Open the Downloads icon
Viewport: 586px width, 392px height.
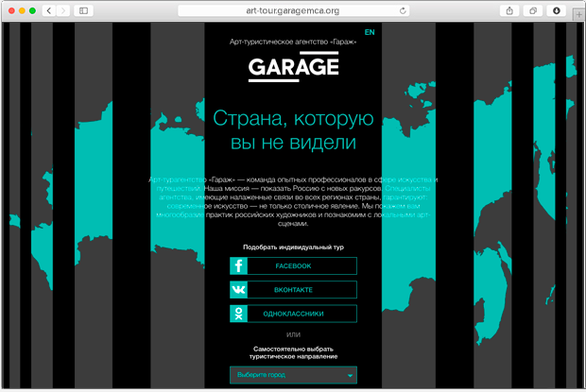[x=557, y=10]
